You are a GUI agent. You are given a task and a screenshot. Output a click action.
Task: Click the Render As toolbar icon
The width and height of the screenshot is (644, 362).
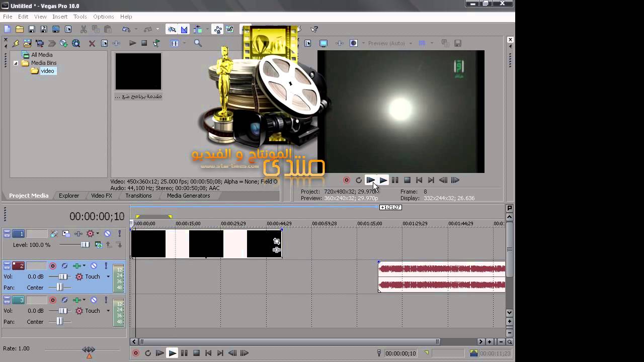tap(56, 30)
